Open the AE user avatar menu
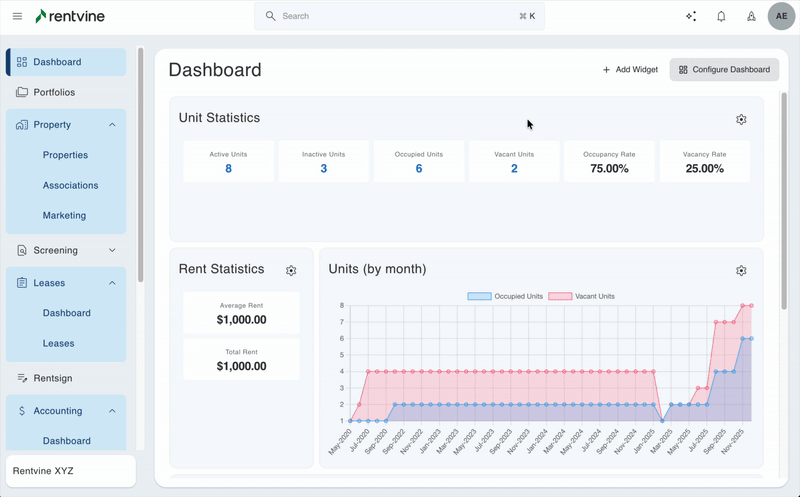 (x=782, y=16)
